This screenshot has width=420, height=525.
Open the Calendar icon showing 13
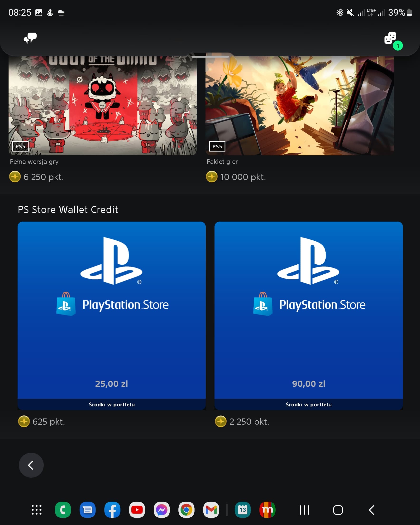(x=243, y=510)
